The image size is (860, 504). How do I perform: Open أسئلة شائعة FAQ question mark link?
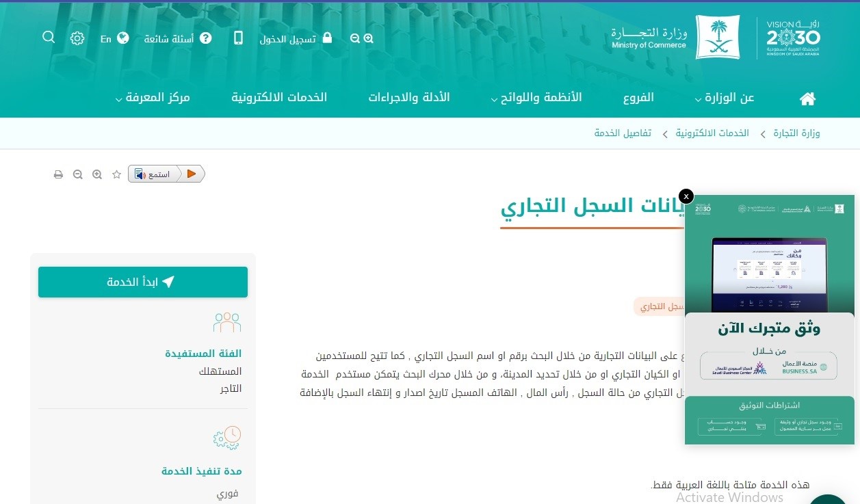coord(178,39)
